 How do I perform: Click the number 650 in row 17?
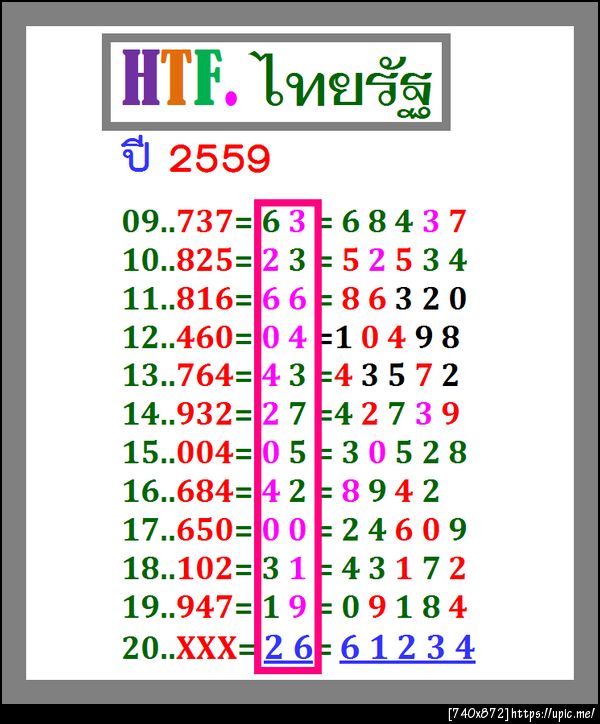[x=205, y=529]
